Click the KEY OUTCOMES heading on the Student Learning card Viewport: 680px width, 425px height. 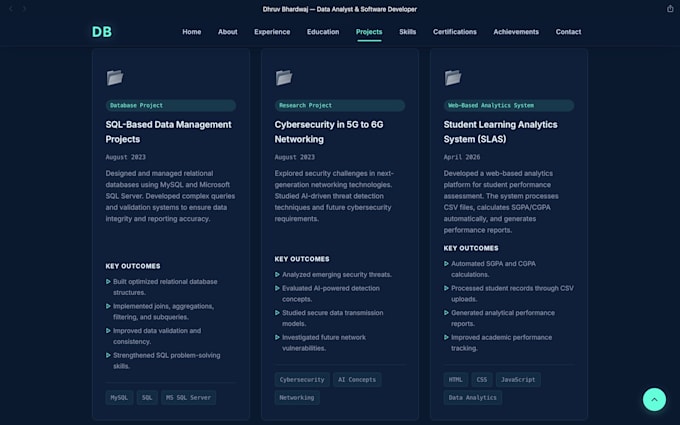coord(471,248)
